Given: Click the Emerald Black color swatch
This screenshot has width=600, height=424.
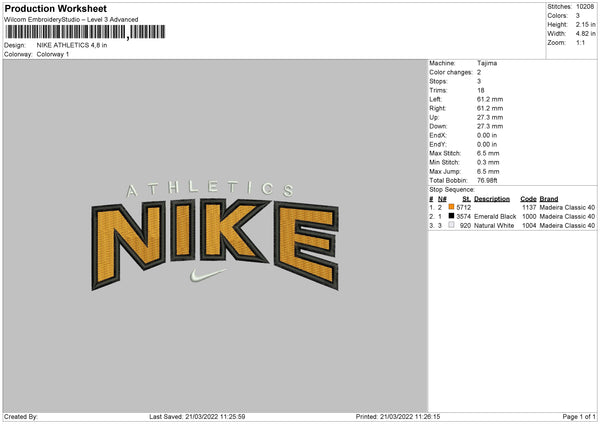Looking at the screenshot, I should (451, 216).
